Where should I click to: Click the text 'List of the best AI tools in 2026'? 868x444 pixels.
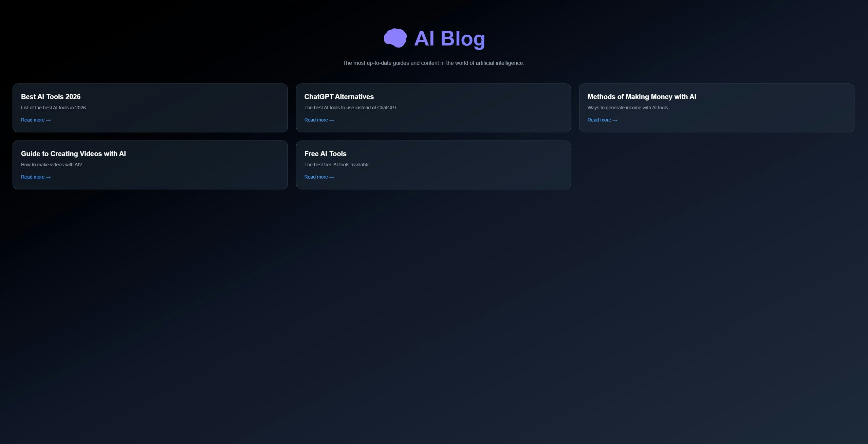(x=53, y=108)
